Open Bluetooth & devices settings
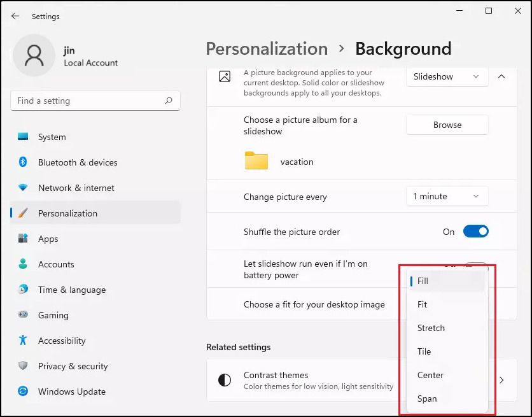 click(x=78, y=162)
